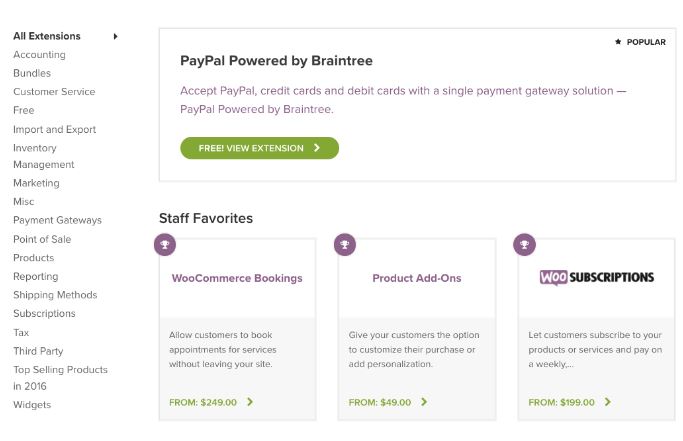The height and width of the screenshot is (441, 683).
Task: Click the Woo Subscriptions logo
Action: pyautogui.click(x=596, y=277)
